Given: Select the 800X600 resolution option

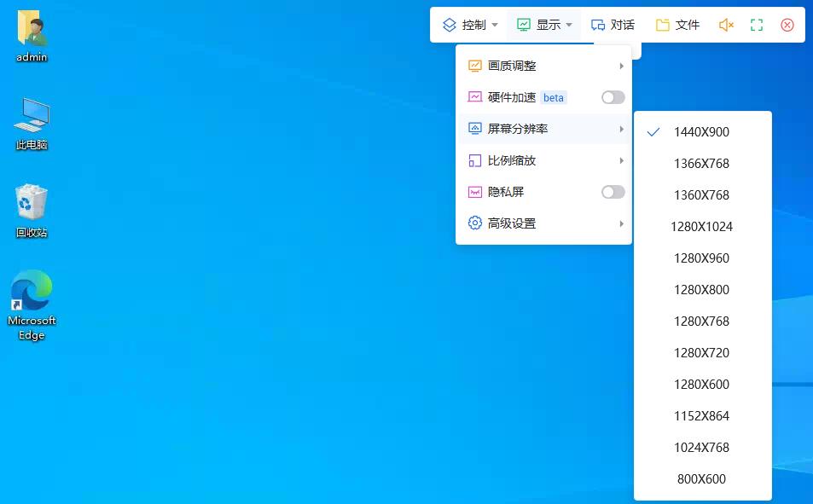Looking at the screenshot, I should (x=701, y=478).
